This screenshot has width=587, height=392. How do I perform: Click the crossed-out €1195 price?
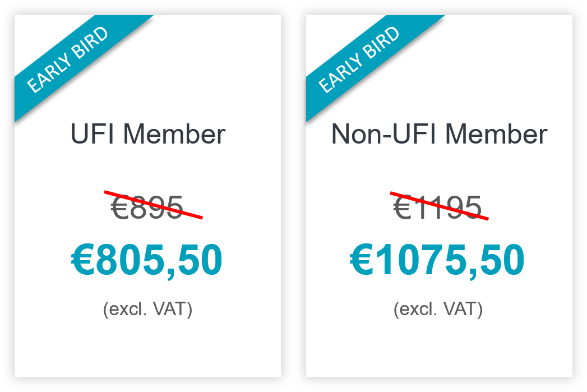point(438,207)
